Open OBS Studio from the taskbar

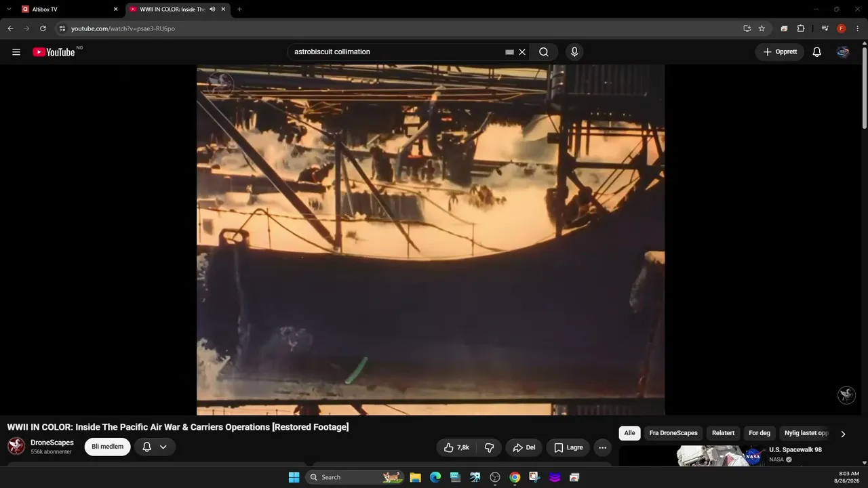coord(495,477)
